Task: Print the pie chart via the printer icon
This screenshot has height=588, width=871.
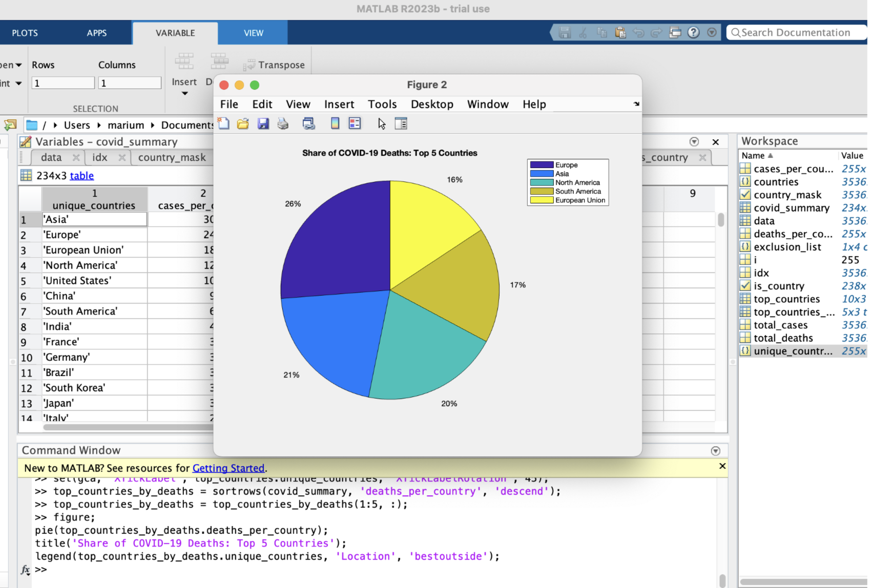Action: pos(283,123)
